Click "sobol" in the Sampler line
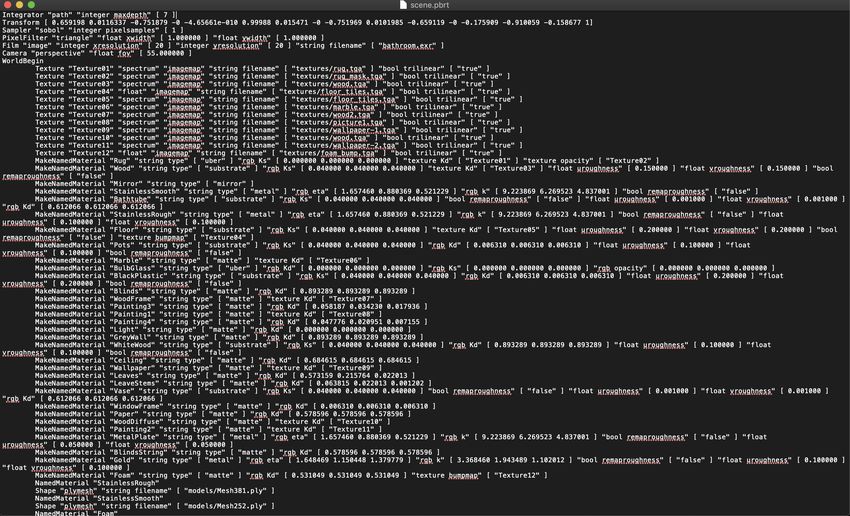The height and width of the screenshot is (516, 850). tap(49, 30)
